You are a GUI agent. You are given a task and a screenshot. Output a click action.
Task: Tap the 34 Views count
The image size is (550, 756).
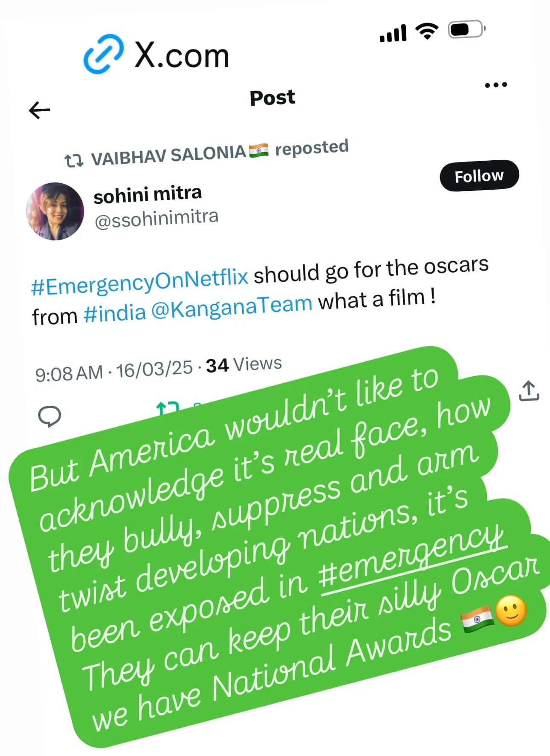[x=244, y=365]
